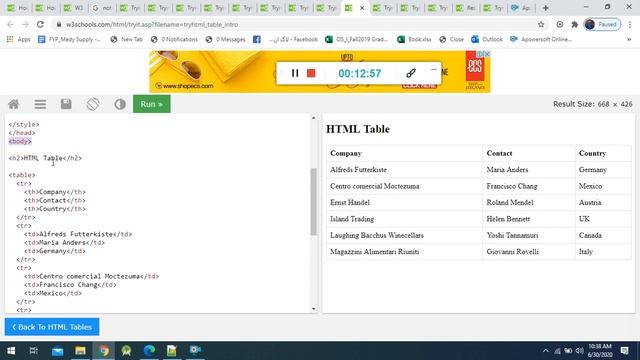Open Facebook bookmark
The height and width of the screenshot is (360, 640).
click(285, 39)
